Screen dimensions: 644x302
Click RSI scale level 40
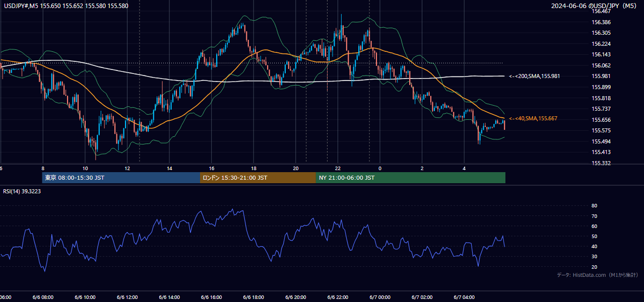tap(594, 246)
